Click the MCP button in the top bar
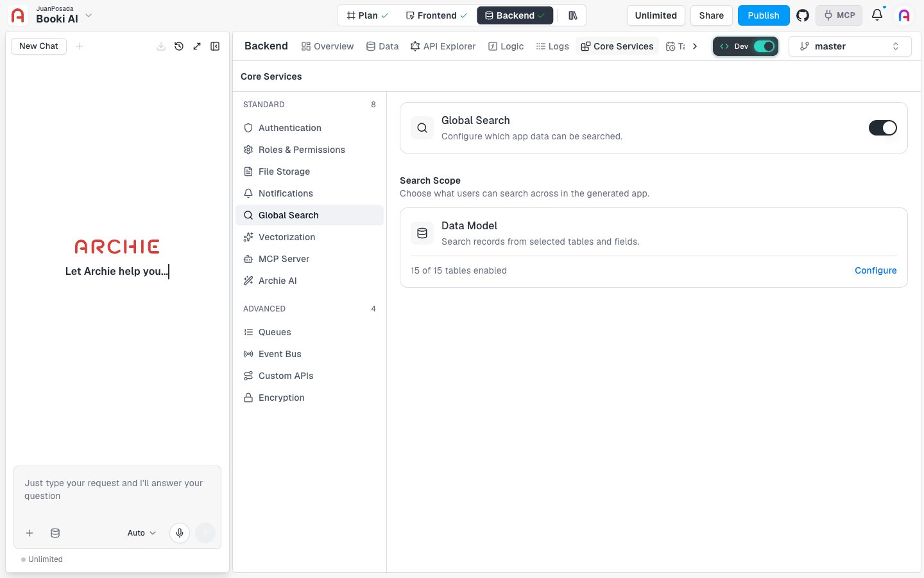 tap(839, 15)
